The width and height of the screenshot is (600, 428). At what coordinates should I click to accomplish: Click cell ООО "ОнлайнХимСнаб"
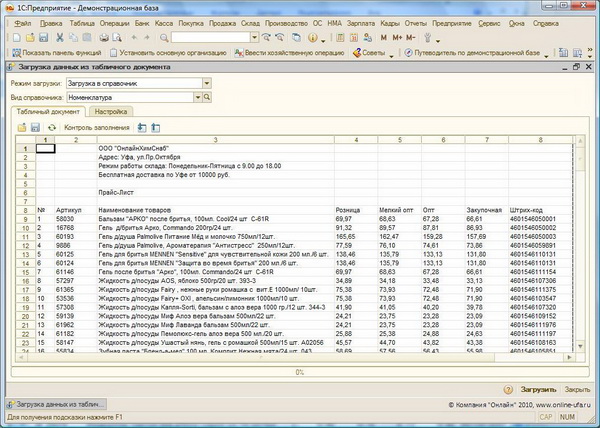[215, 148]
